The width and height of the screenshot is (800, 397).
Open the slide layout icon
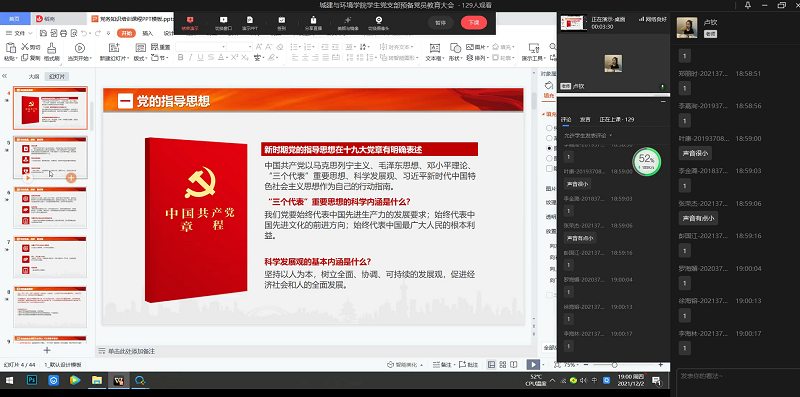[140, 47]
